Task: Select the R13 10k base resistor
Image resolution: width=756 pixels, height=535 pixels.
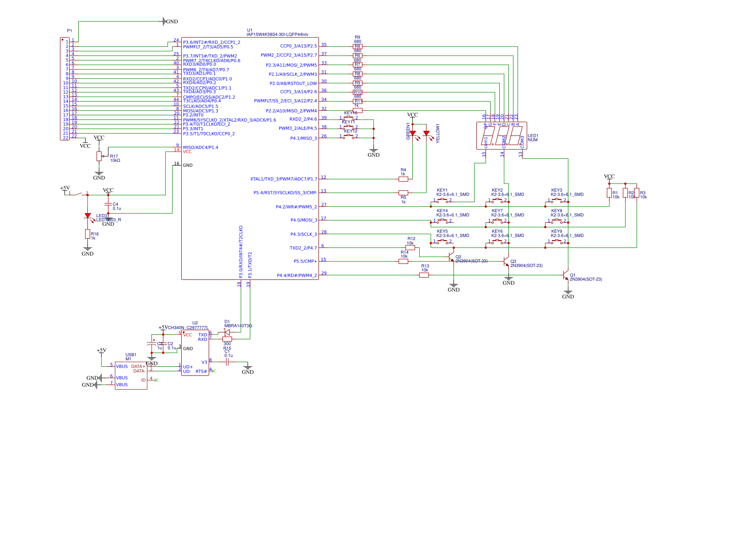Action: pyautogui.click(x=424, y=275)
